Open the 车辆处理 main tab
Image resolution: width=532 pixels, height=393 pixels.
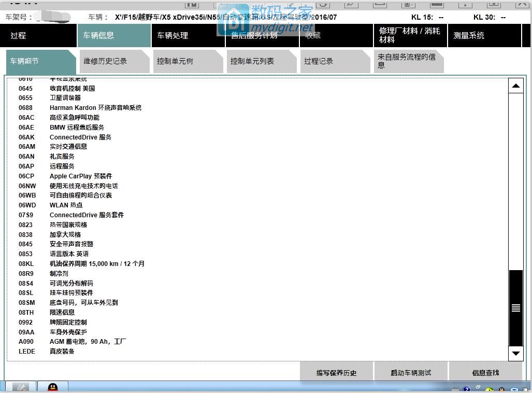[188, 36]
